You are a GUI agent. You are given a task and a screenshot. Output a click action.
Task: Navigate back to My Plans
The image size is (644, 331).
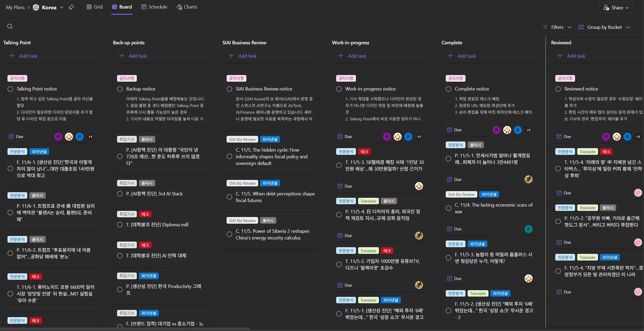(15, 7)
